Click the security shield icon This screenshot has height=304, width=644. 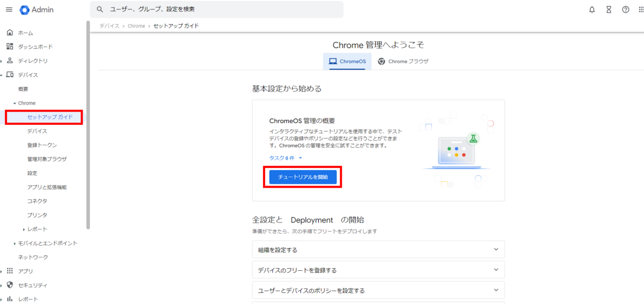10,285
